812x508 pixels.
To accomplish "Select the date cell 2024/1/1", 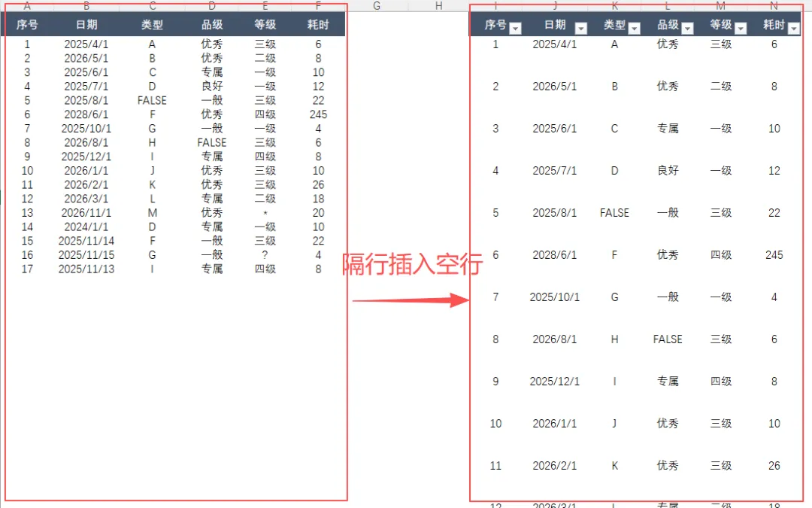I will click(86, 227).
